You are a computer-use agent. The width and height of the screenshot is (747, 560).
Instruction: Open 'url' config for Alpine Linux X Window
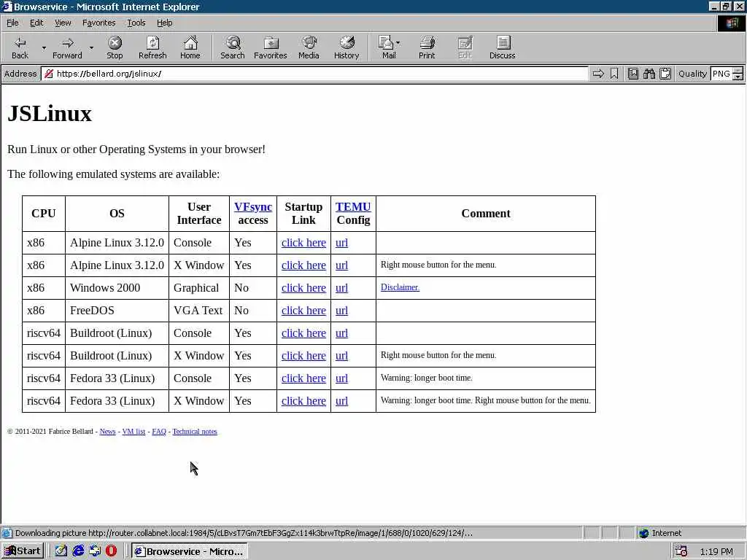pyautogui.click(x=341, y=265)
